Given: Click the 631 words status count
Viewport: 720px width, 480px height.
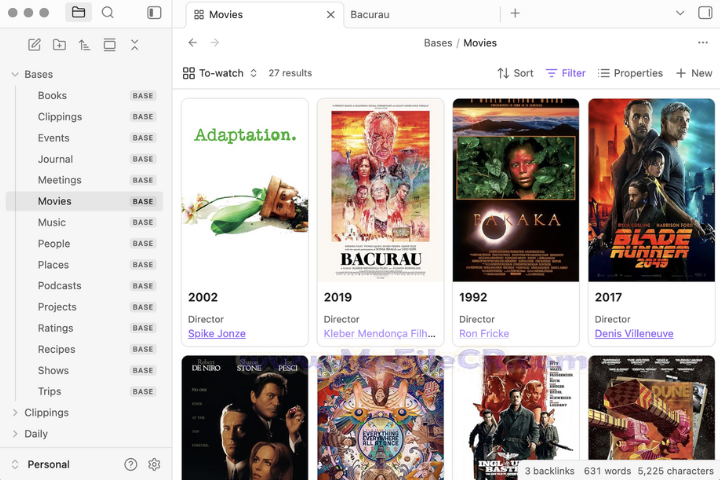Looking at the screenshot, I should [x=607, y=471].
